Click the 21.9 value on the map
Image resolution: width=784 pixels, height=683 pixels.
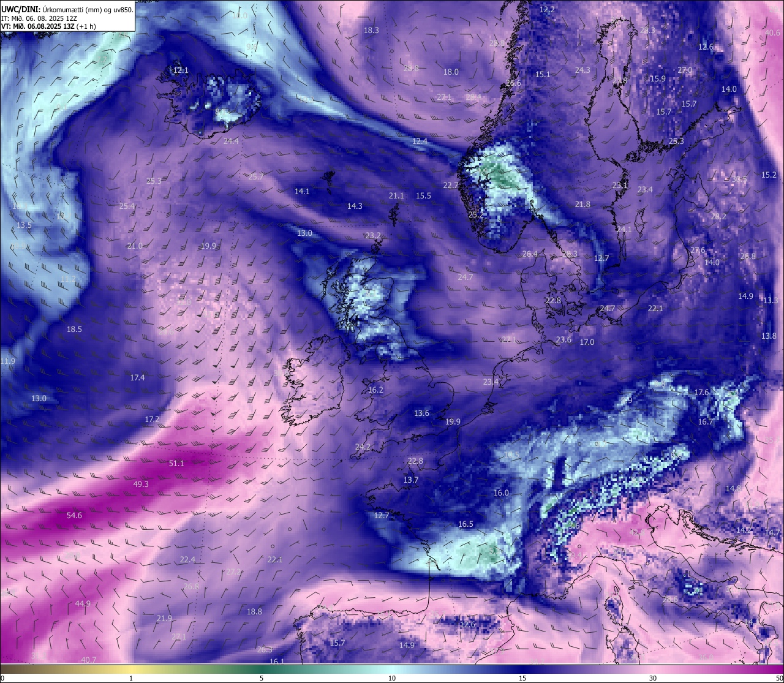tap(164, 618)
